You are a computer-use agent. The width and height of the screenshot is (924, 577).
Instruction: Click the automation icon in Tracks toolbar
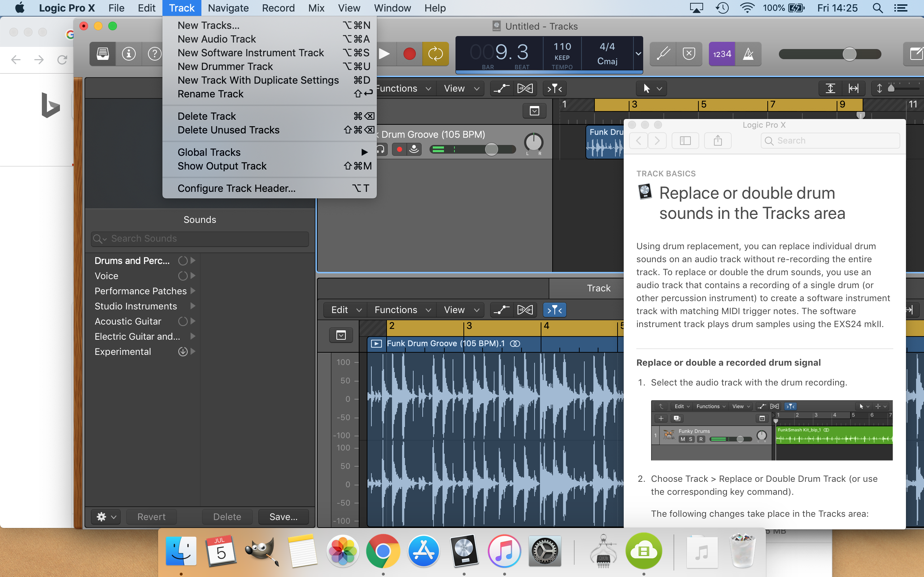(501, 89)
